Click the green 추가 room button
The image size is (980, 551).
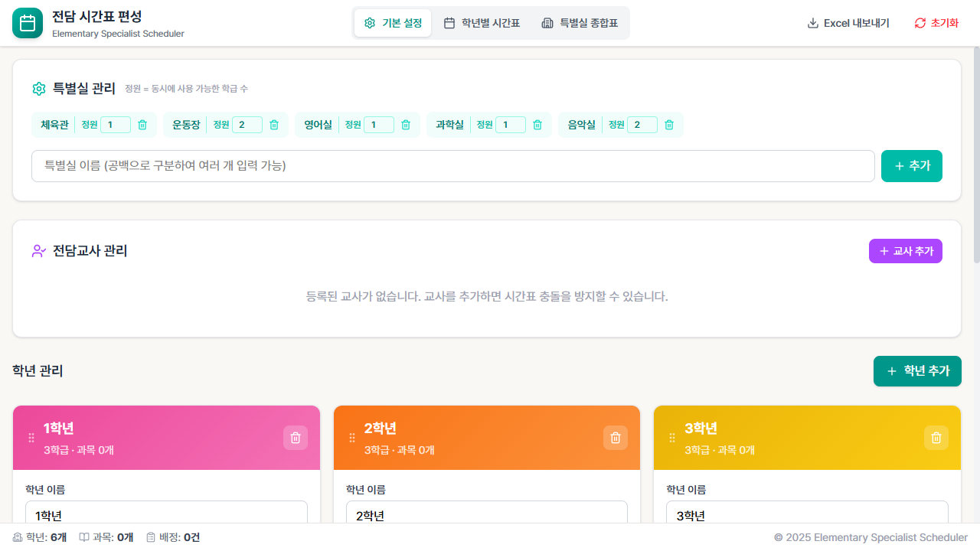click(x=911, y=166)
